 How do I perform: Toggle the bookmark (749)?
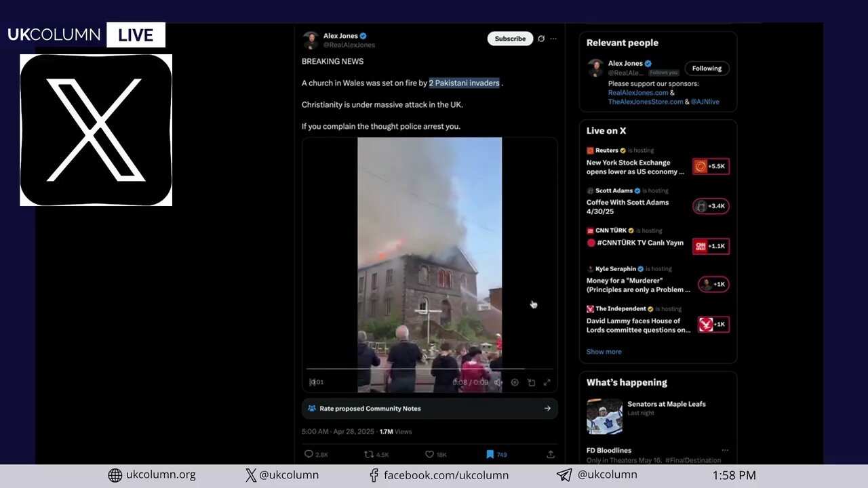pyautogui.click(x=496, y=454)
